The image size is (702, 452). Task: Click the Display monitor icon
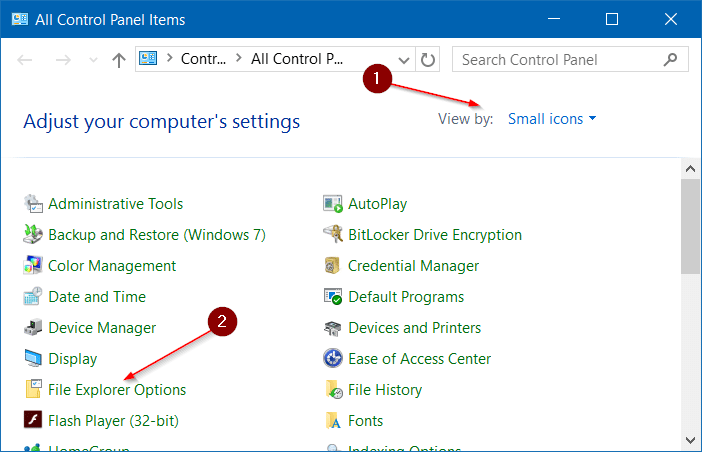coord(33,358)
